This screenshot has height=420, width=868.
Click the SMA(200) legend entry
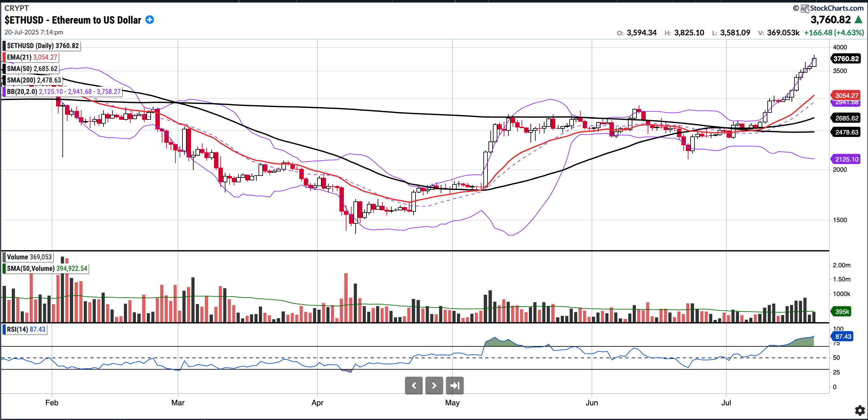(x=33, y=80)
